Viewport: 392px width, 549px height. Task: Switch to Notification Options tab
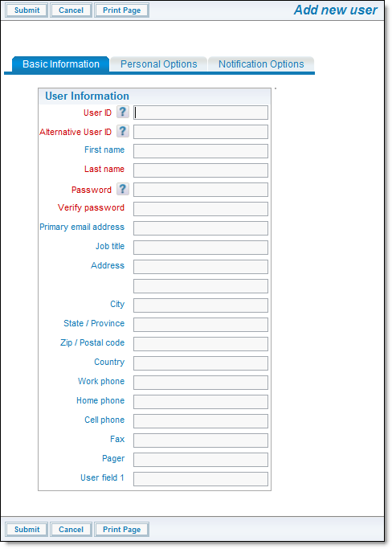(x=261, y=64)
